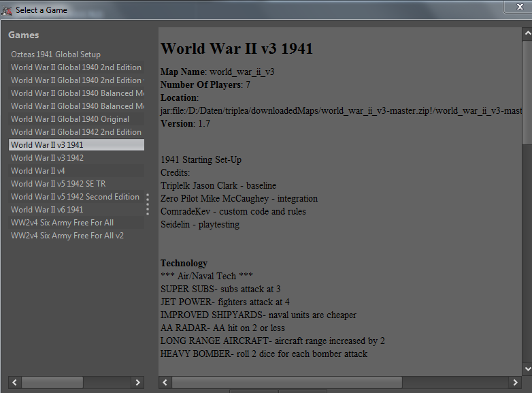Click the Zero Pilot Mike McCaughey credit

coord(239,199)
